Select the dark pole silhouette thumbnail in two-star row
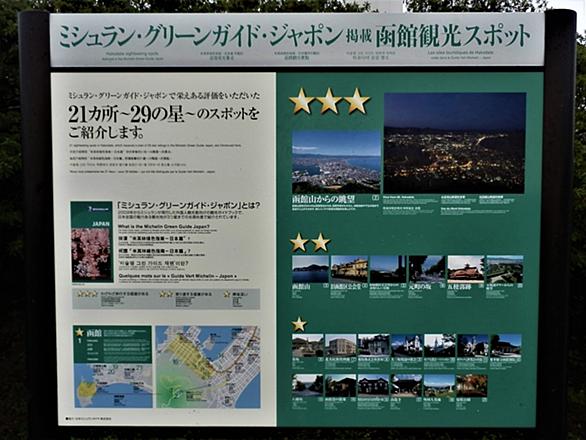Screen dimensions: 586x440 (388, 269)
